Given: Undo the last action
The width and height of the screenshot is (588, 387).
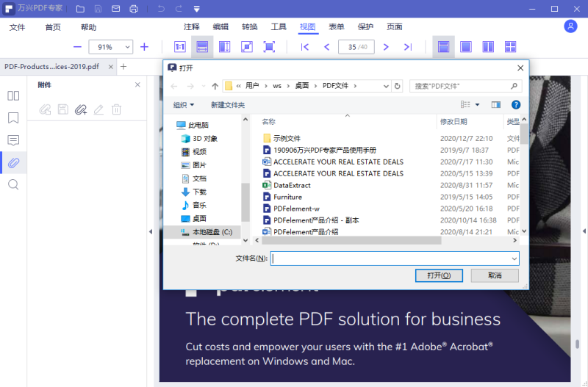Looking at the screenshot, I should click(x=161, y=9).
